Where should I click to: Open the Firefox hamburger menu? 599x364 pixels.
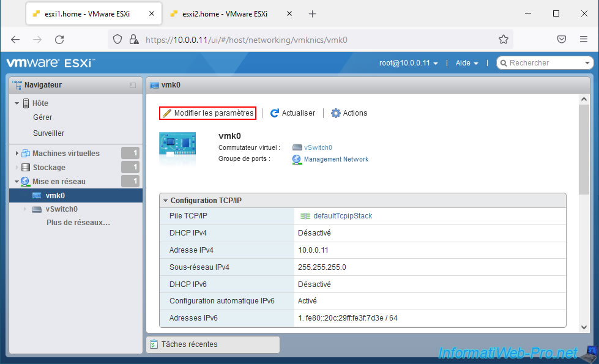coord(584,39)
